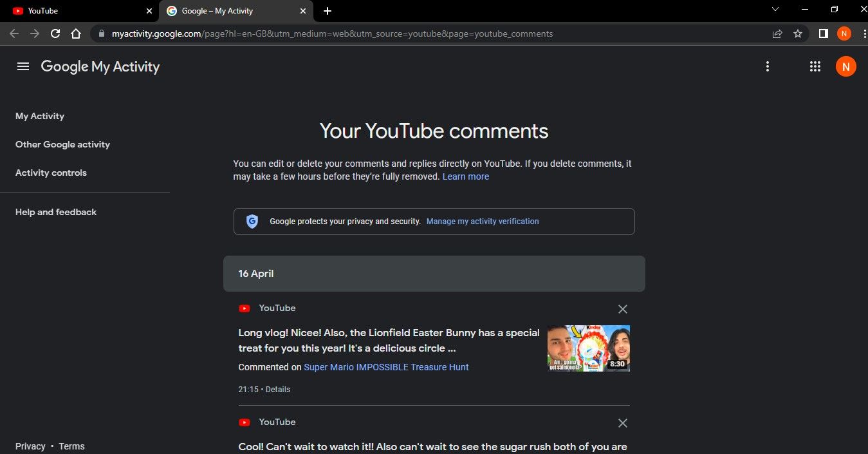Open Manage my activity verification link
This screenshot has width=868, height=454.
(483, 221)
